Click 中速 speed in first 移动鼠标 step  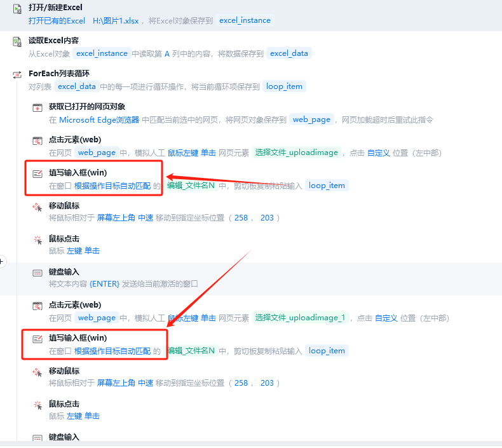click(x=146, y=218)
